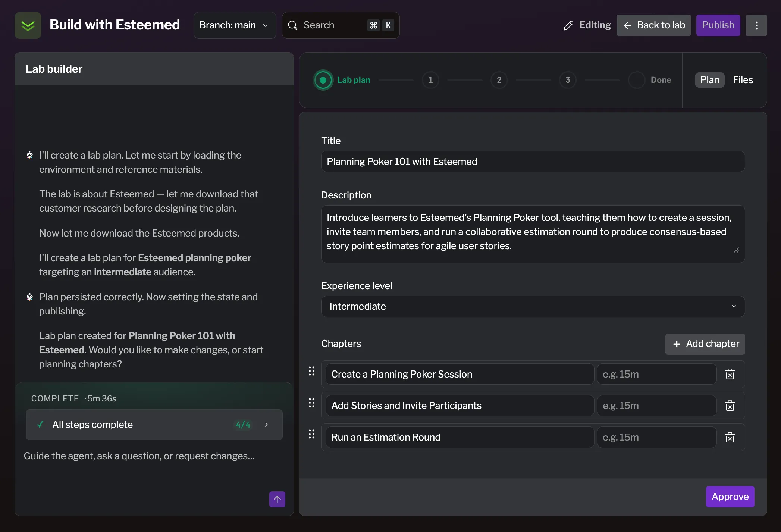Image resolution: width=781 pixels, height=532 pixels.
Task: Click the COMPLETE 5m 36s status text
Action: pos(74,398)
